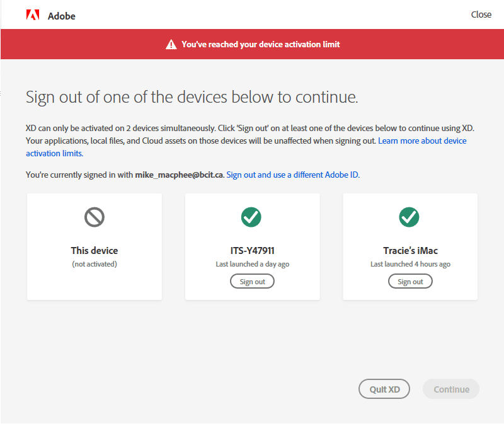504x426 pixels.
Task: Click the not-activated prohibited icon for This device
Action: (94, 217)
